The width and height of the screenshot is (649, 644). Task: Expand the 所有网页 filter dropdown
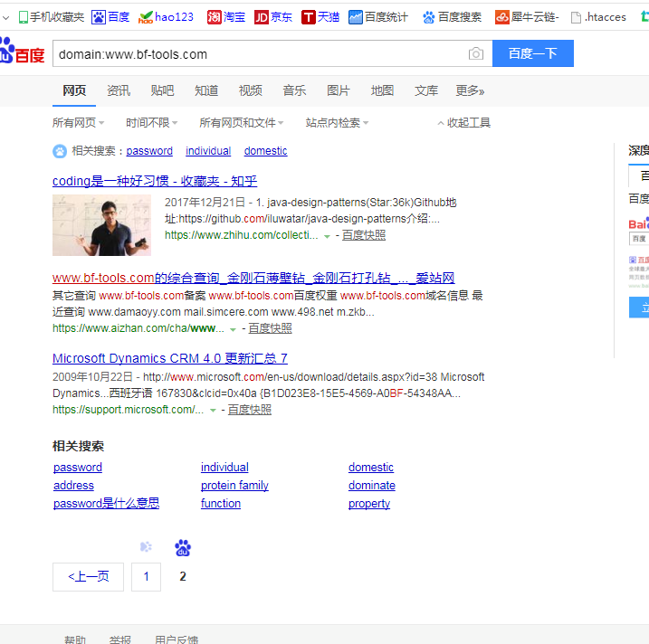pyautogui.click(x=78, y=123)
